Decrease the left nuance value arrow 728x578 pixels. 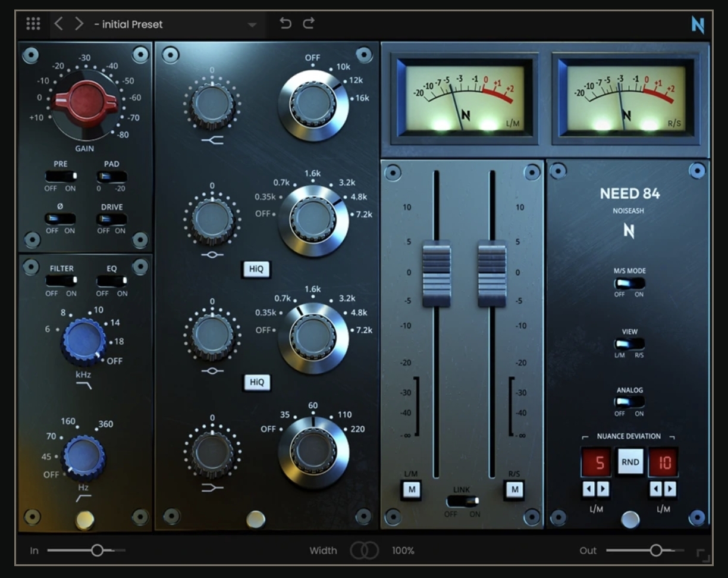click(x=589, y=489)
